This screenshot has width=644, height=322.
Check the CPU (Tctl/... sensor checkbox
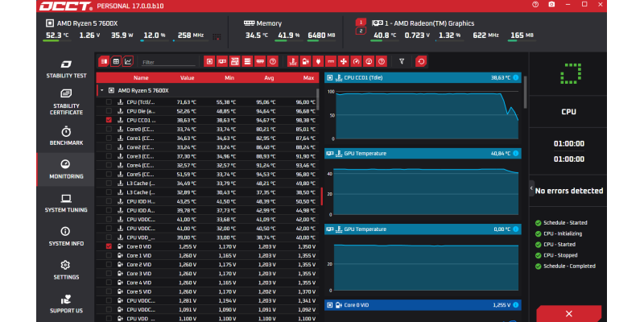click(x=109, y=102)
